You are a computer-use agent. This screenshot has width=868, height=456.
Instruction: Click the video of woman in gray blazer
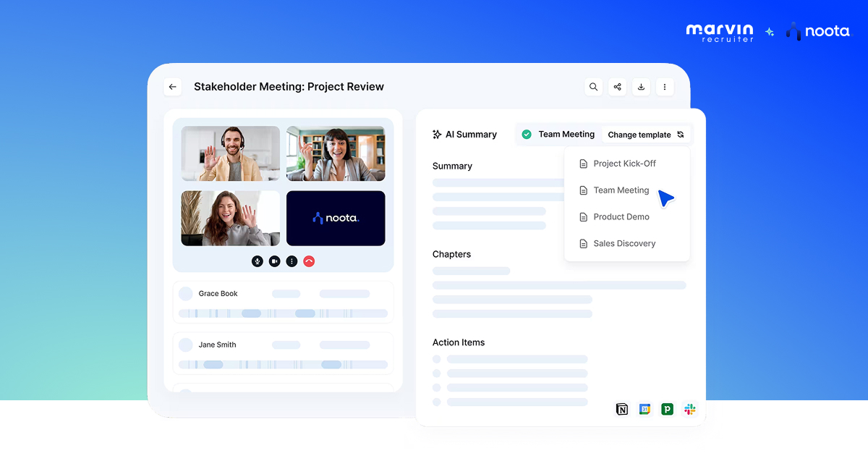point(336,153)
